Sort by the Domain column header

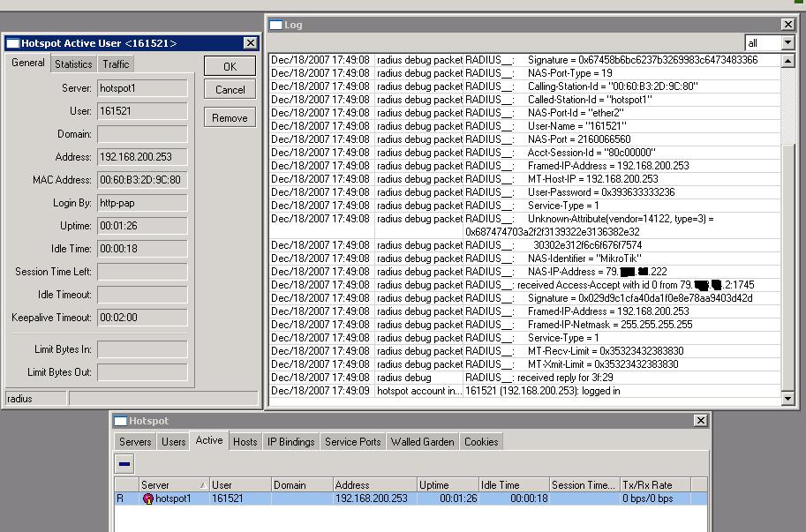click(302, 484)
